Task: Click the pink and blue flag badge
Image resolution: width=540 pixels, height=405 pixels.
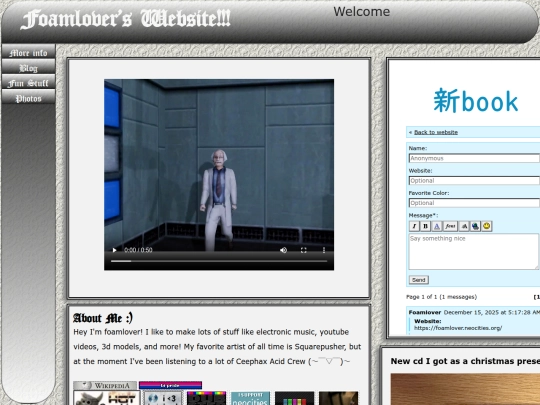Action: pos(170,385)
